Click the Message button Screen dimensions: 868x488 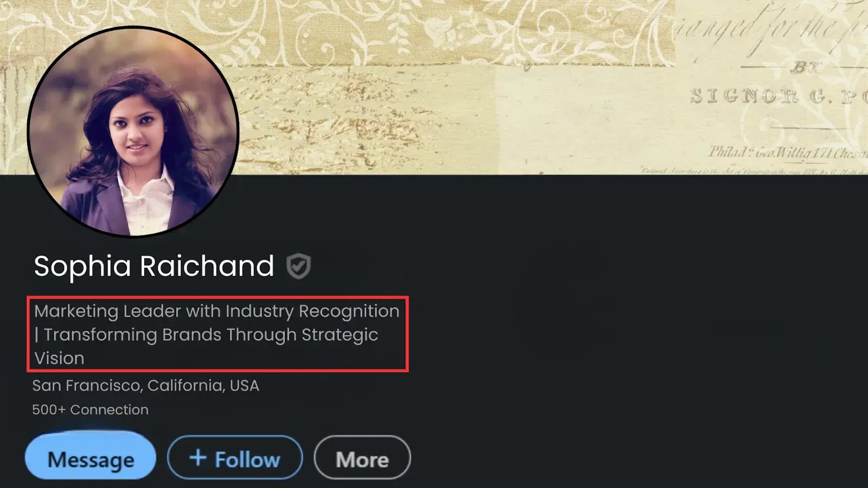click(91, 459)
